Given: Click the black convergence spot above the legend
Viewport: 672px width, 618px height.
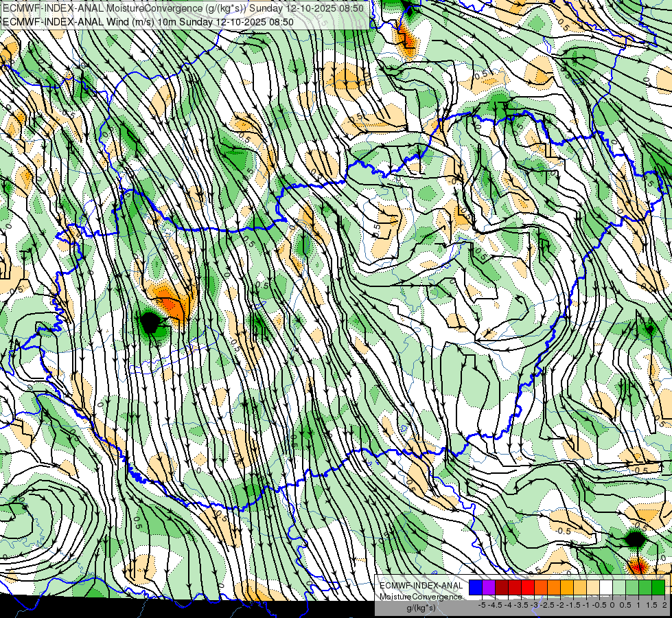Looking at the screenshot, I should (635, 538).
